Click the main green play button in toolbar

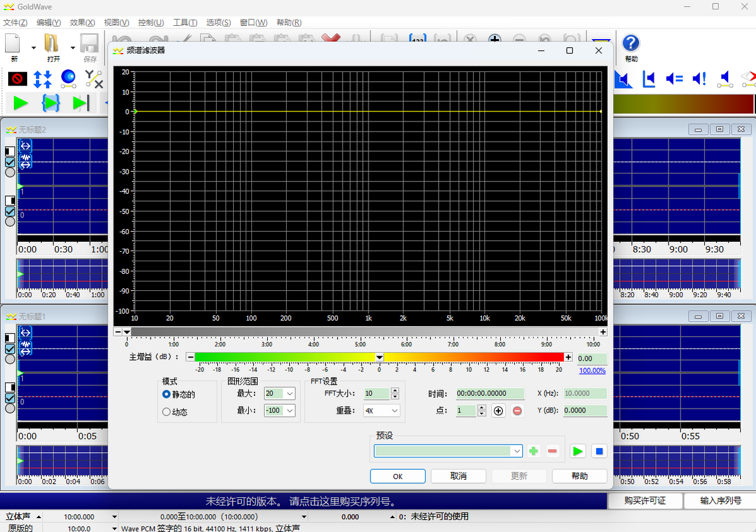[21, 103]
